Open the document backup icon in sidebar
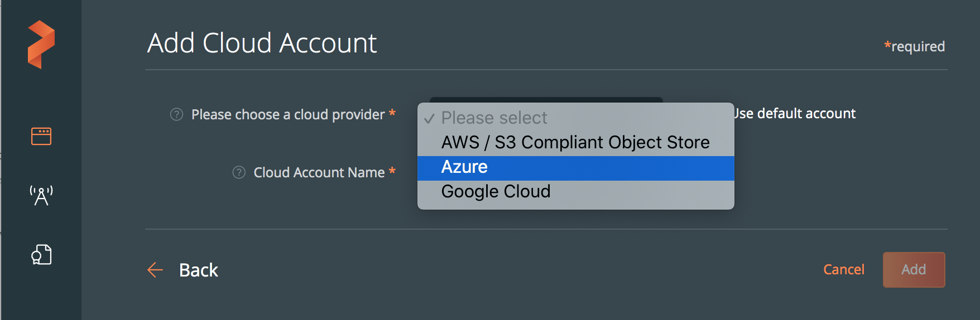 pyautogui.click(x=41, y=255)
